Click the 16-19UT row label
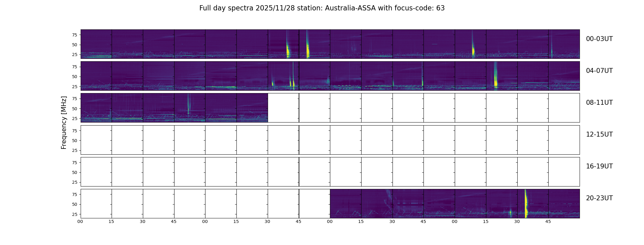This screenshot has height=245, width=644. point(599,166)
